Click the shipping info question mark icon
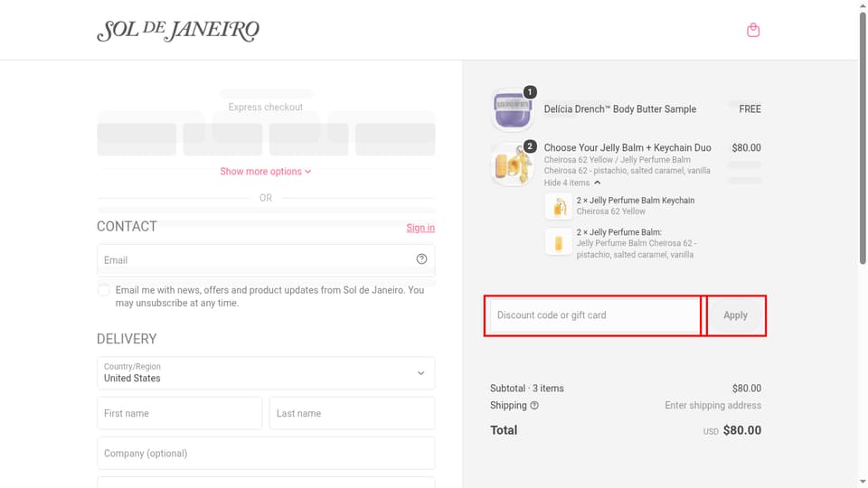Image resolution: width=868 pixels, height=488 pixels. coord(534,406)
